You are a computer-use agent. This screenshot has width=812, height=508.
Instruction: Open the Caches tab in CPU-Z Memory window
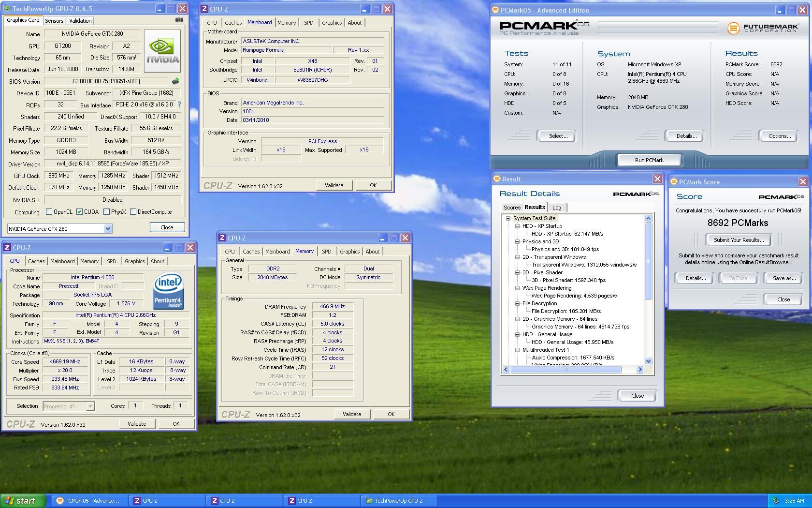(x=251, y=252)
